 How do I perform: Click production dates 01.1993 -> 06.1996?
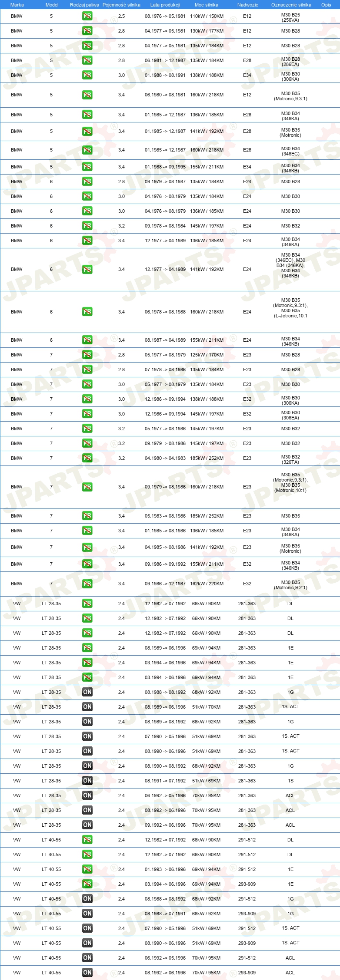click(165, 869)
